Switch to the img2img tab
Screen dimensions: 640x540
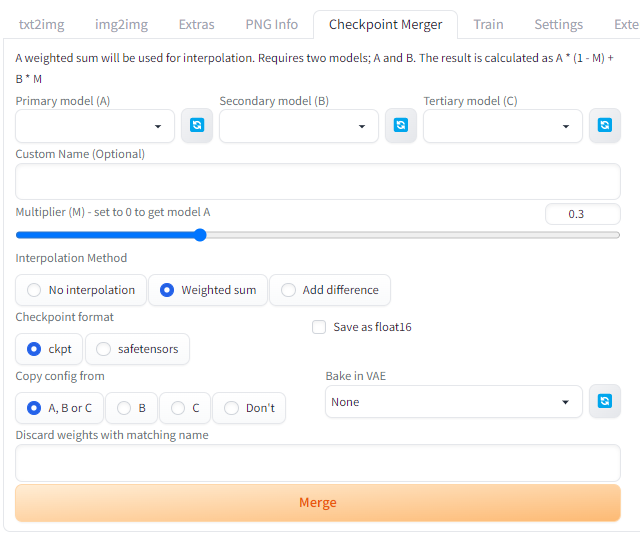click(121, 24)
